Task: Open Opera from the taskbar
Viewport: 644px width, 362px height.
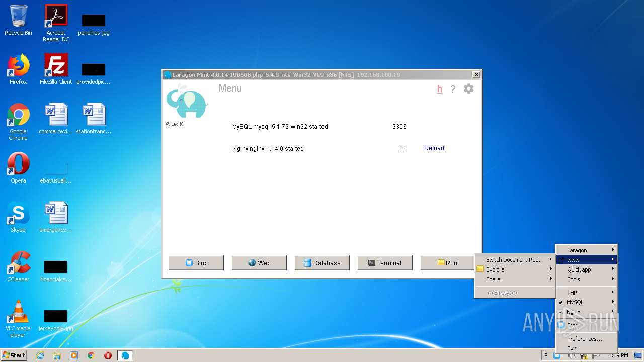Action: [x=108, y=355]
